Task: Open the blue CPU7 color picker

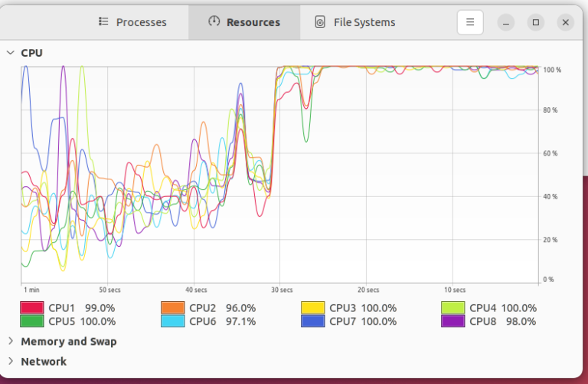Action: (313, 321)
